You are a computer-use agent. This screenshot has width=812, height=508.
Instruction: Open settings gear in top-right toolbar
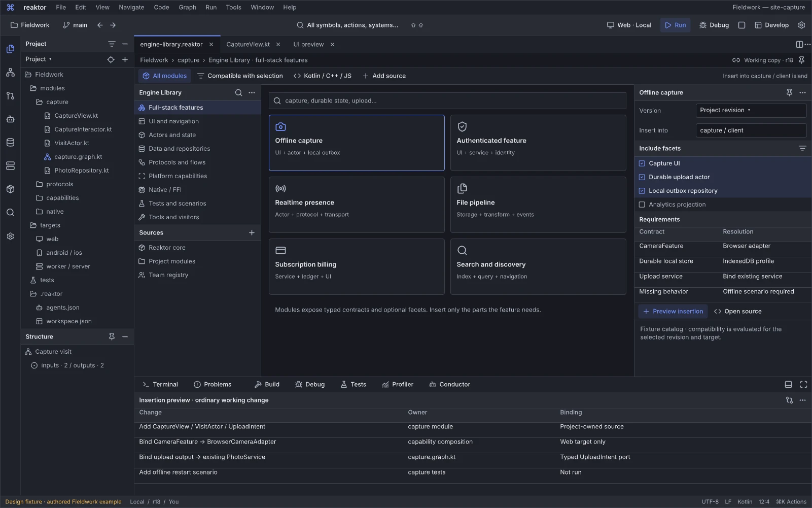click(801, 25)
